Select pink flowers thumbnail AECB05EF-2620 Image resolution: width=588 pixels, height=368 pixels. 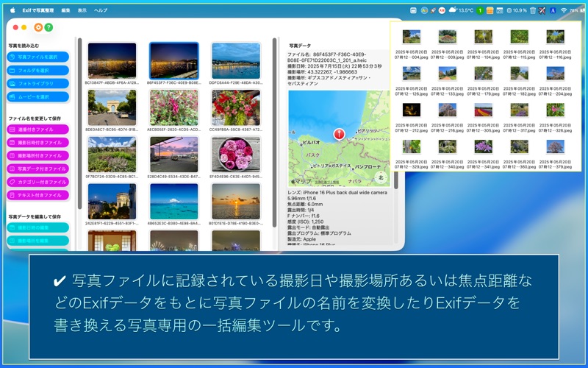(174, 107)
